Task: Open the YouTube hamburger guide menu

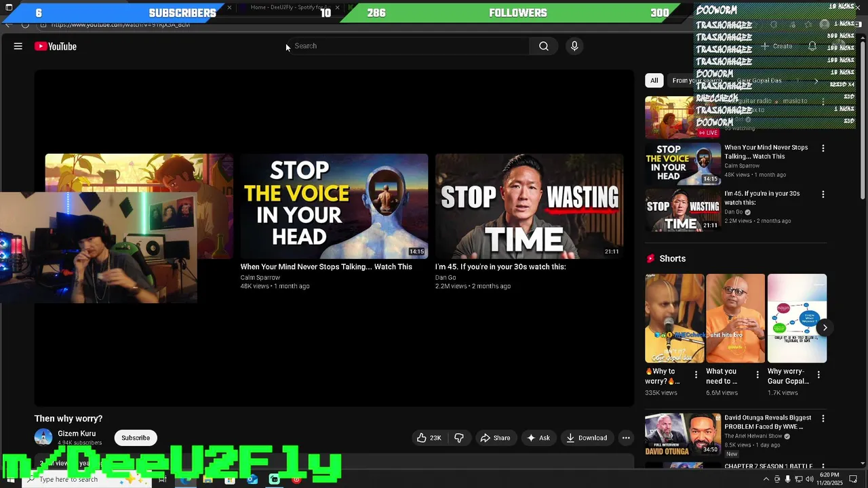Action: 18,46
